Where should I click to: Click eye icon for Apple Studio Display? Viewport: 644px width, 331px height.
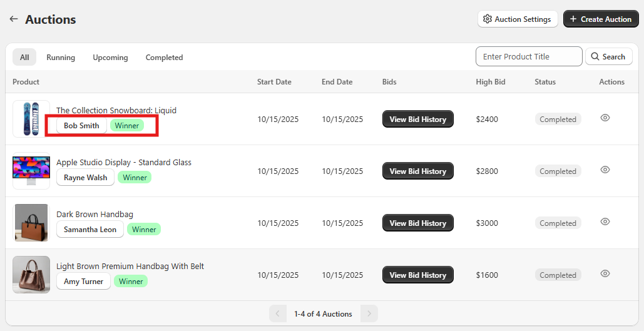click(x=605, y=170)
